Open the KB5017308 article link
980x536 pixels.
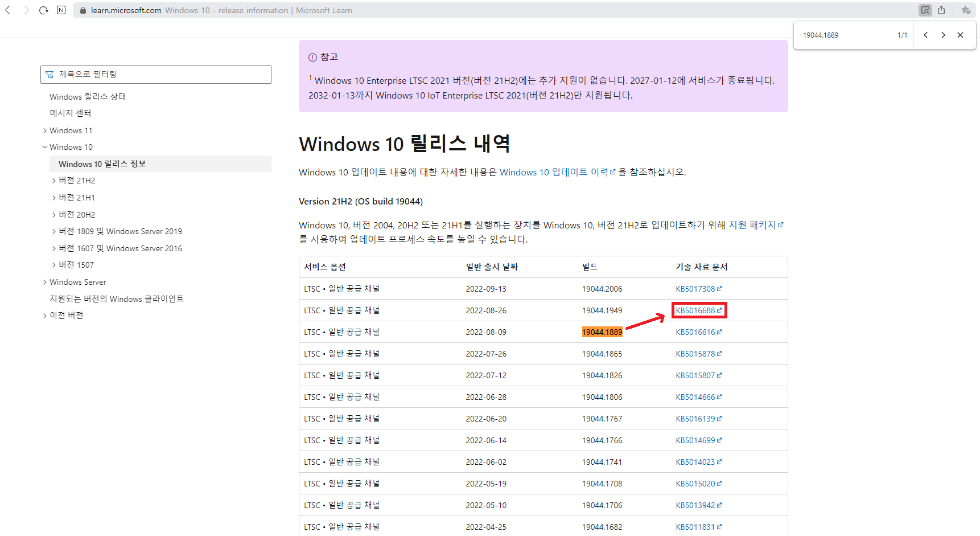pos(698,289)
